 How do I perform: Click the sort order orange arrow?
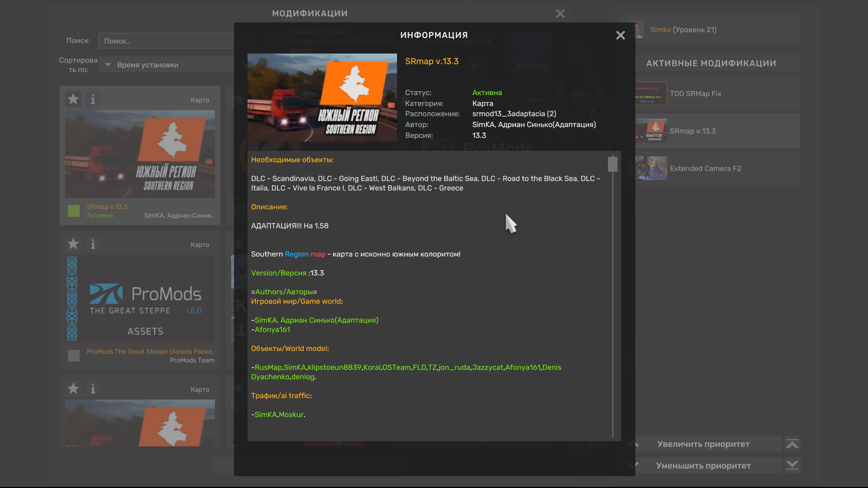click(x=108, y=64)
